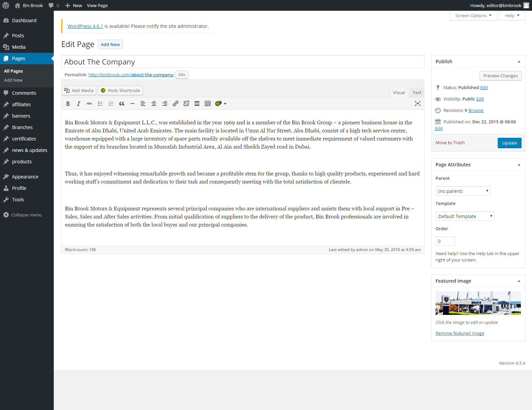Screen dimensions: 532x410
Task: Center align the paragraph text
Action: coord(154,104)
